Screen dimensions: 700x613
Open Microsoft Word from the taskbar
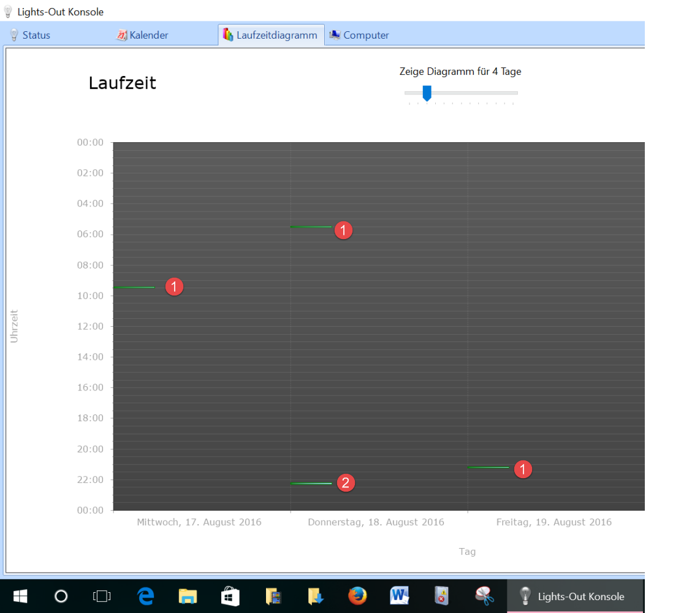(x=399, y=596)
